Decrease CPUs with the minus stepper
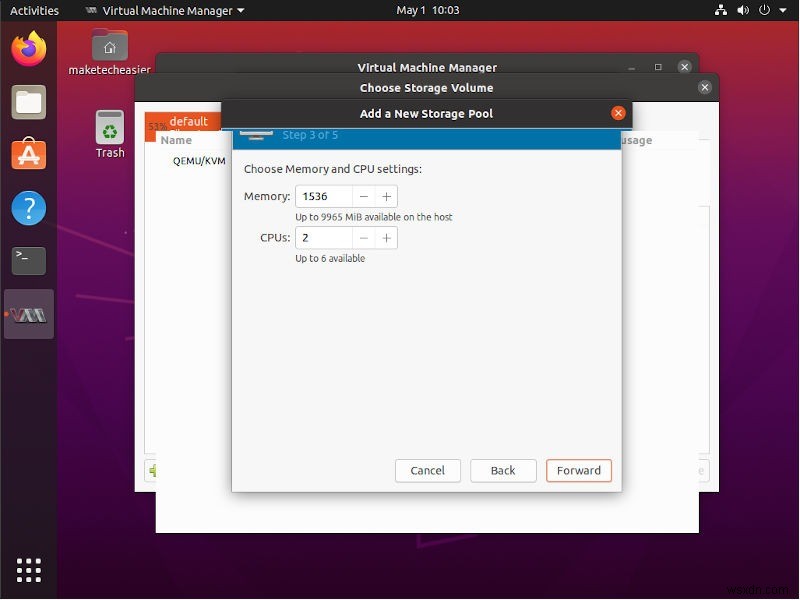This screenshot has height=600, width=800. click(x=364, y=238)
